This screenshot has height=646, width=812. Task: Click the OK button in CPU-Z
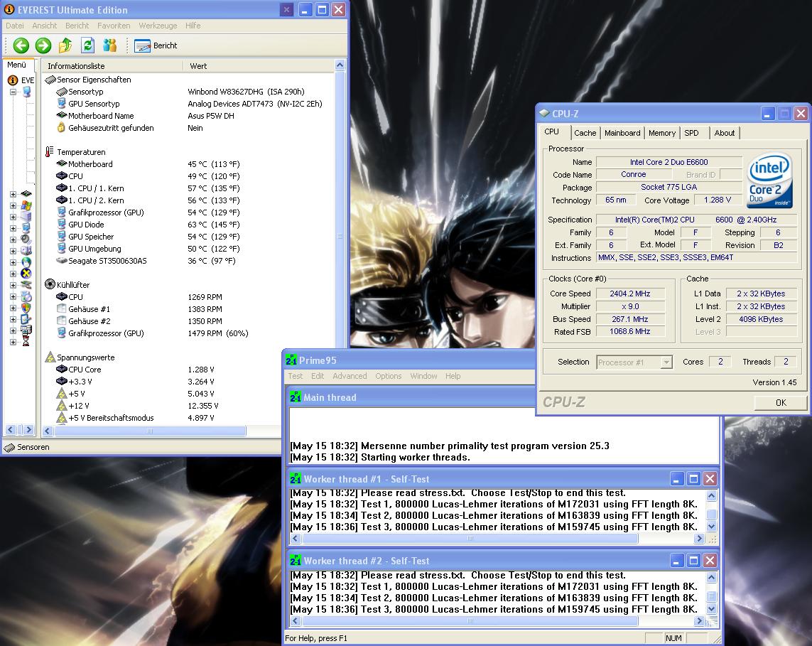click(x=781, y=402)
